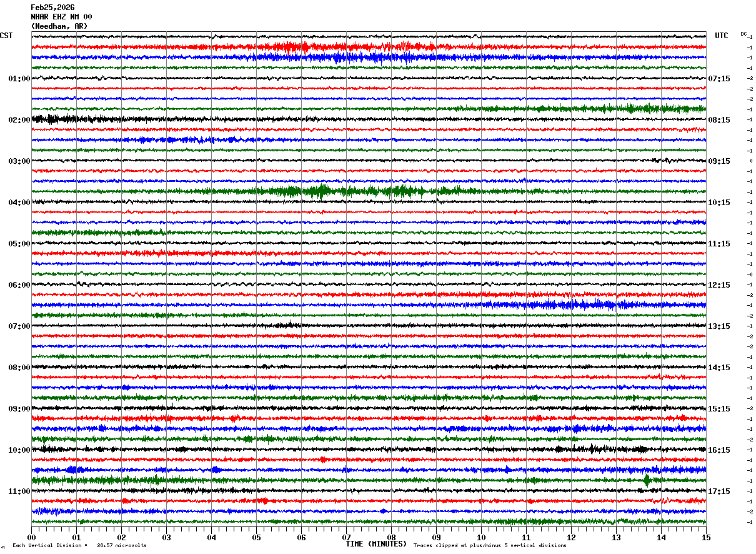Click the '11' minute axis tick label

coord(526,537)
